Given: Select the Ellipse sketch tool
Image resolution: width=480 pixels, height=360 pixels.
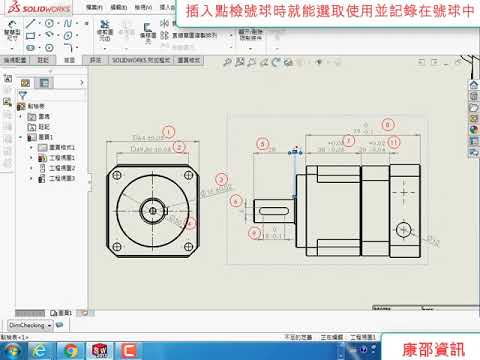Looking at the screenshot, I should (68, 35).
